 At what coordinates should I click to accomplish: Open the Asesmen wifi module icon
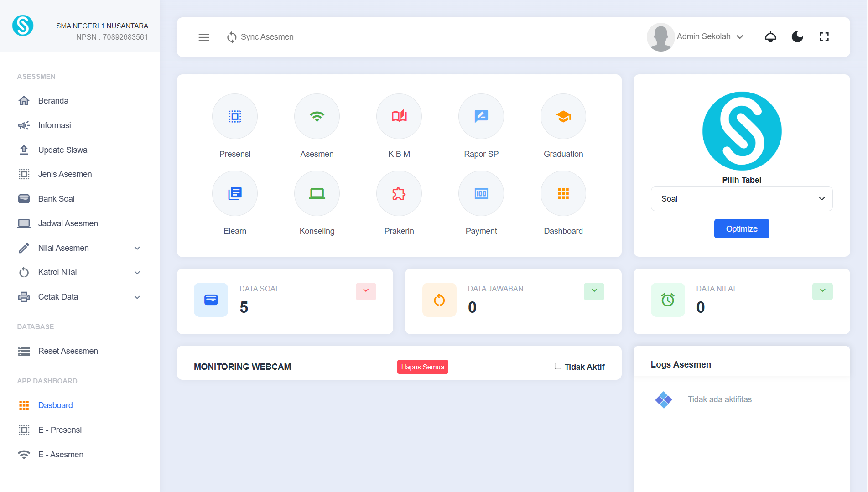pos(317,116)
